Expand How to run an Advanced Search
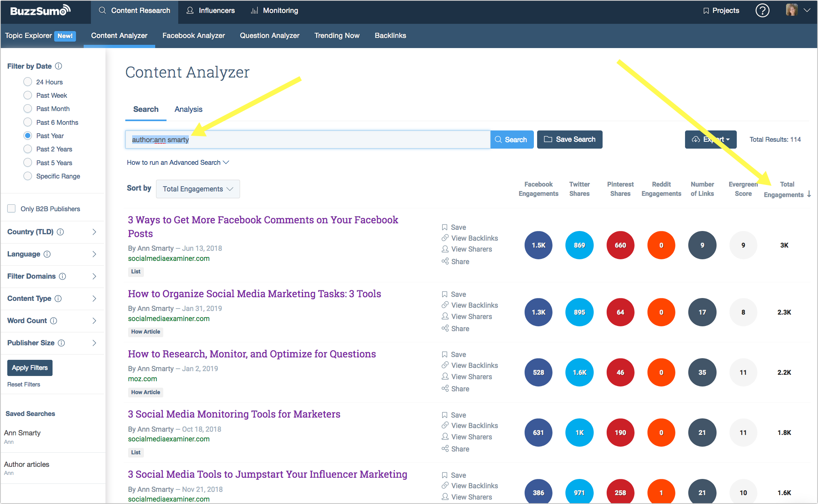 pyautogui.click(x=178, y=162)
